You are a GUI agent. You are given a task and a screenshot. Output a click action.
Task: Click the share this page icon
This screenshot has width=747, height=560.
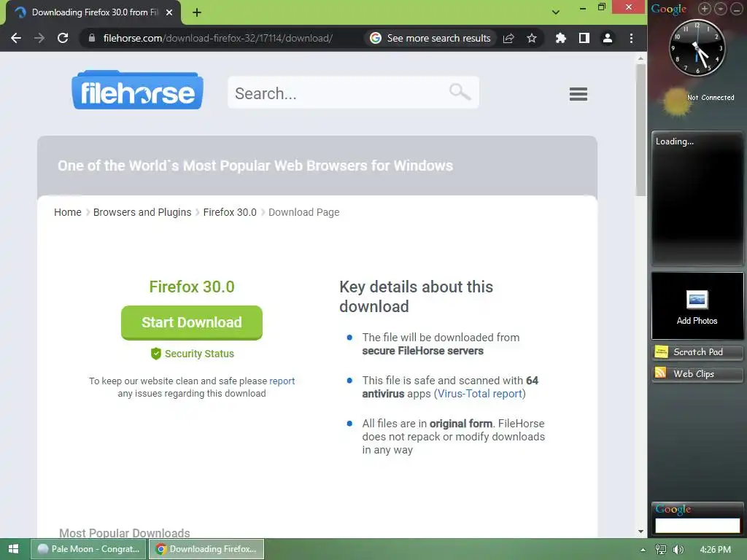[x=508, y=38]
